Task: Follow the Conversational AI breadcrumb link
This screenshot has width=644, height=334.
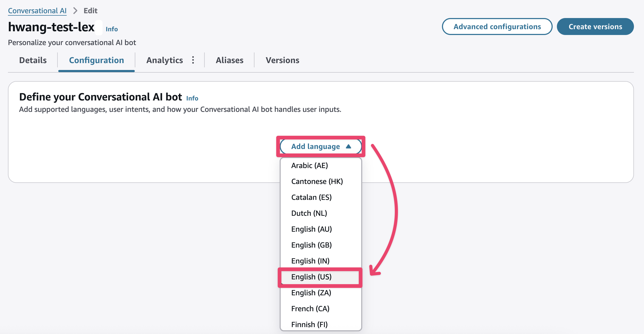Action: tap(37, 11)
